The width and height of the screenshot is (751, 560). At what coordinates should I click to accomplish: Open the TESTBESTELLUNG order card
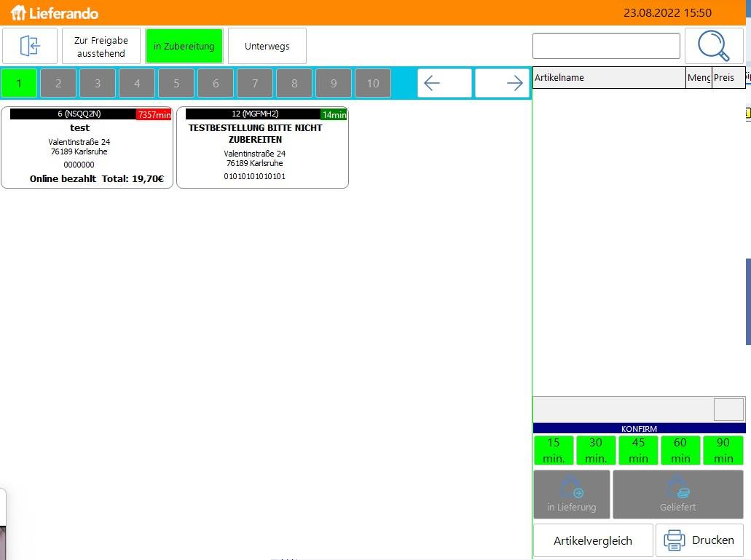coord(262,148)
